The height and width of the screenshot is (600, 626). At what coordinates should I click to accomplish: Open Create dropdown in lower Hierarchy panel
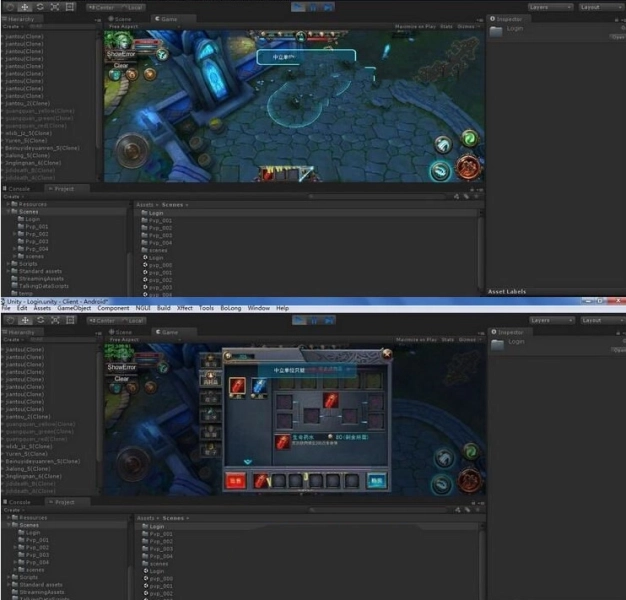pyautogui.click(x=13, y=340)
